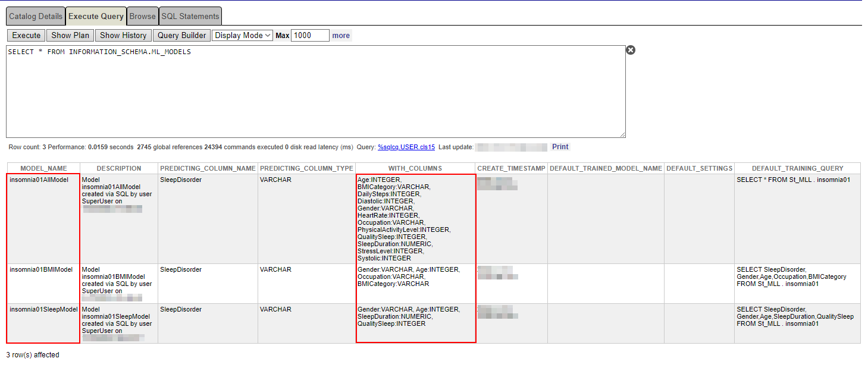Click the WITH_COLUMNS column header
This screenshot has height=374, width=868.
[x=415, y=168]
